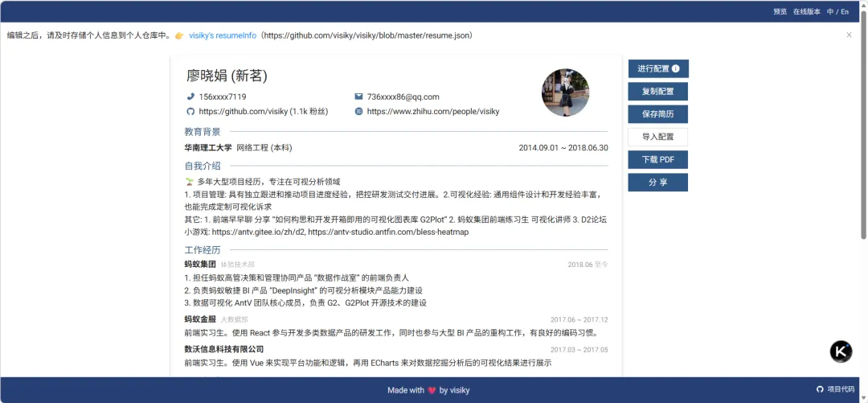Click the heart icon in the footer
Image resolution: width=868 pixels, height=403 pixels.
[x=432, y=390]
